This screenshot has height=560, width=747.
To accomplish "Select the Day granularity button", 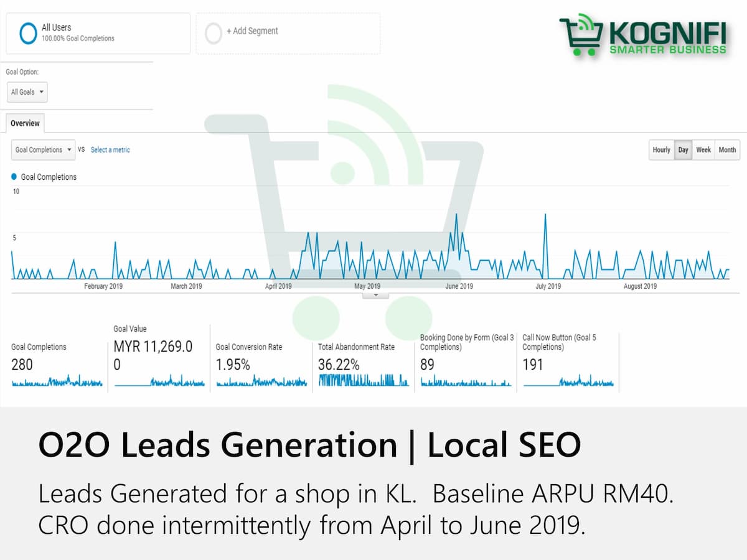I will [684, 150].
